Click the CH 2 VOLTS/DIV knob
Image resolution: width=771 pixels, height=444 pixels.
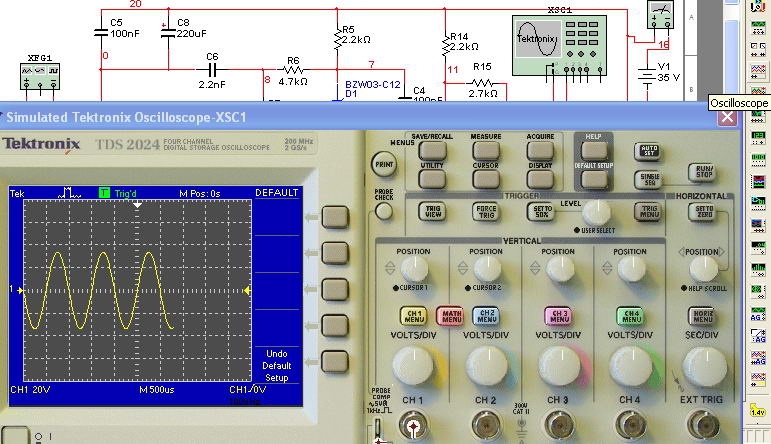[x=486, y=366]
